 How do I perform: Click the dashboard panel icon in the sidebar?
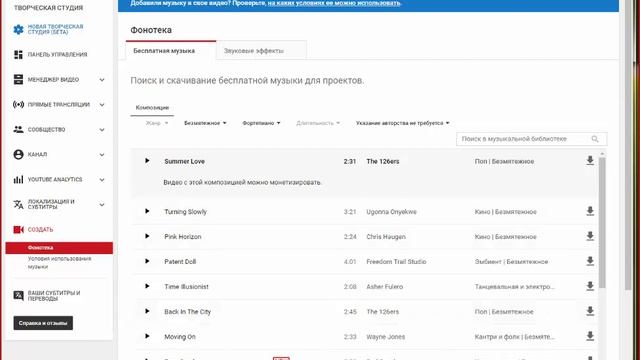(x=18, y=54)
